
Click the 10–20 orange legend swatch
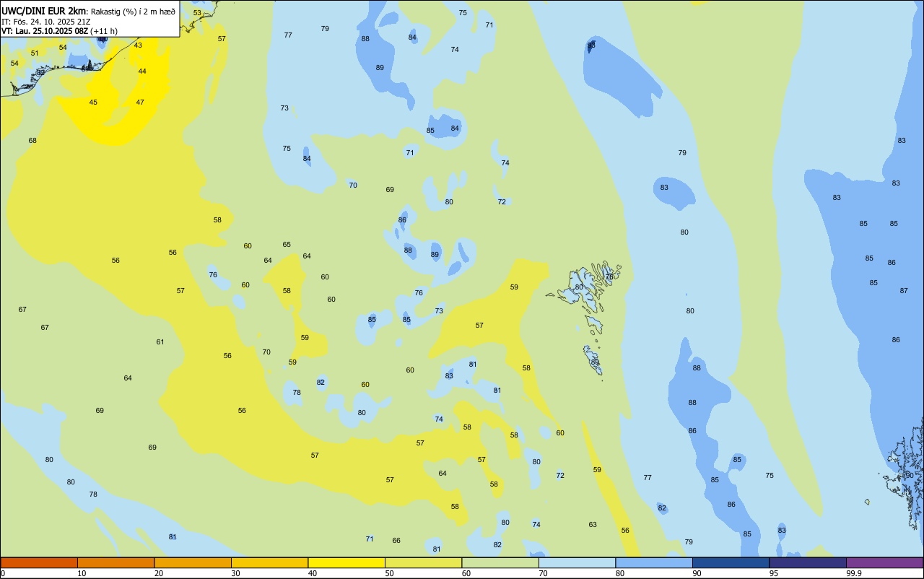point(115,562)
